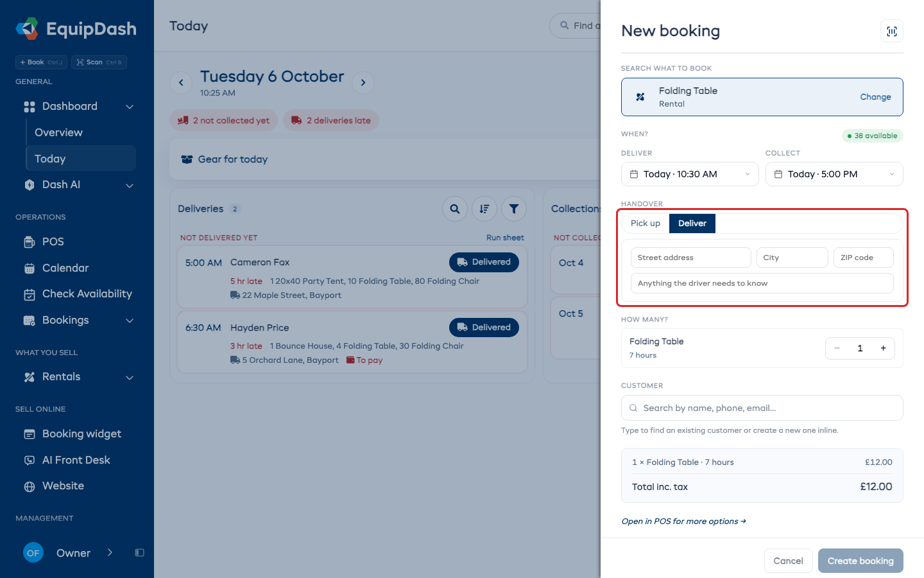Click the Rentals icon in sidebar
This screenshot has width=924, height=578.
(30, 377)
